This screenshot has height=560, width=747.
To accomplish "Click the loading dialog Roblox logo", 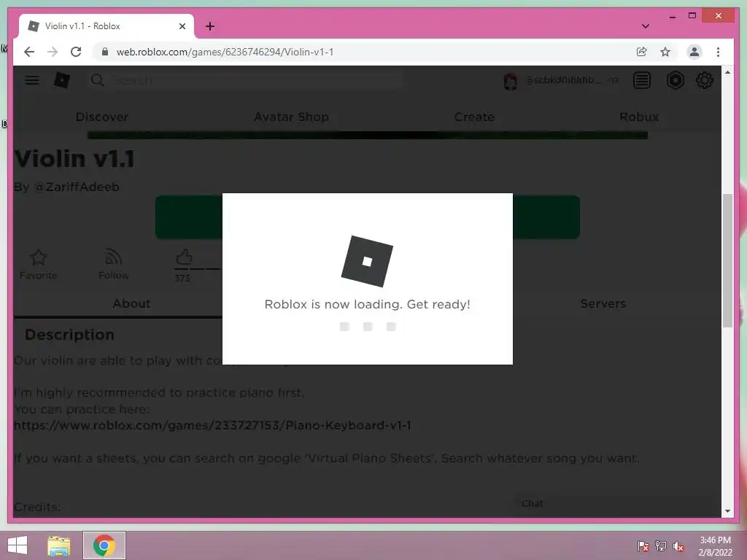I will [367, 262].
